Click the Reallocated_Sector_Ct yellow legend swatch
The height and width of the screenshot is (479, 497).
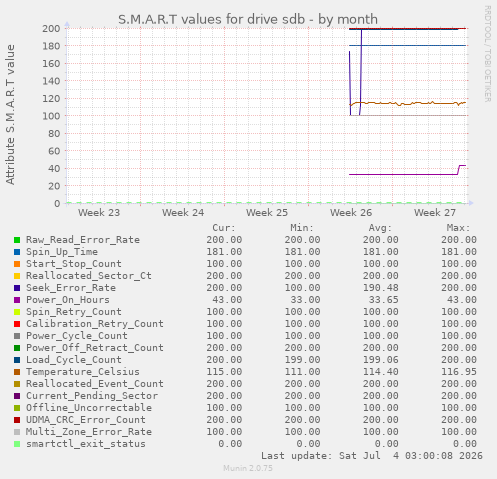pyautogui.click(x=17, y=276)
